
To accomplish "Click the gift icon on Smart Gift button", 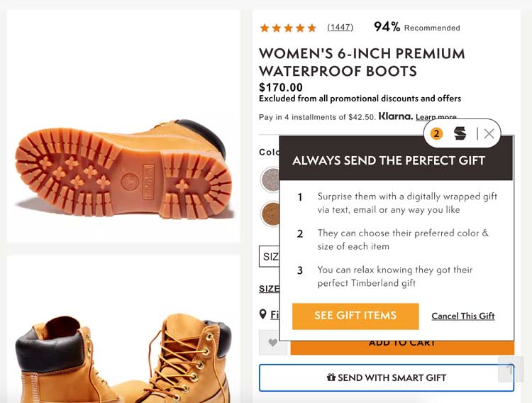I will click(x=331, y=377).
